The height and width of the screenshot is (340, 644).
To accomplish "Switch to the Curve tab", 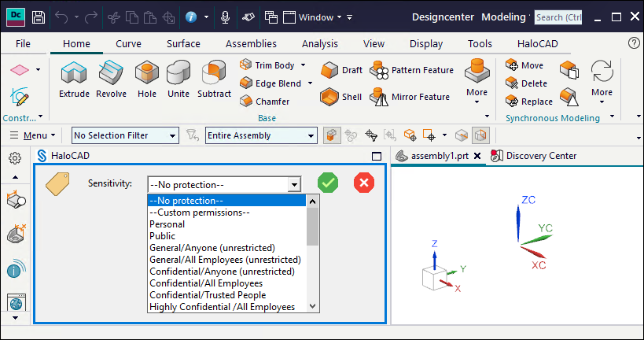I will coord(128,43).
